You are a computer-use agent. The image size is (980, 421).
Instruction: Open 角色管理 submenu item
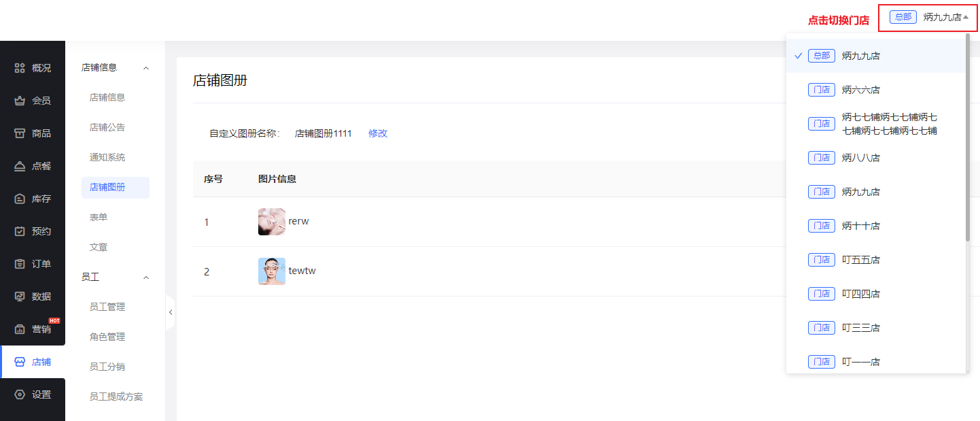click(107, 337)
